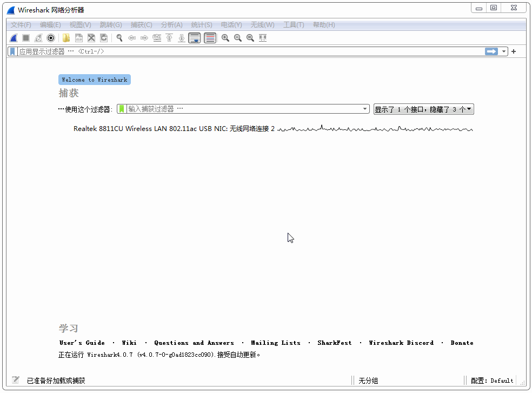Open the 分析(A) menu
The height and width of the screenshot is (393, 532).
pos(171,25)
